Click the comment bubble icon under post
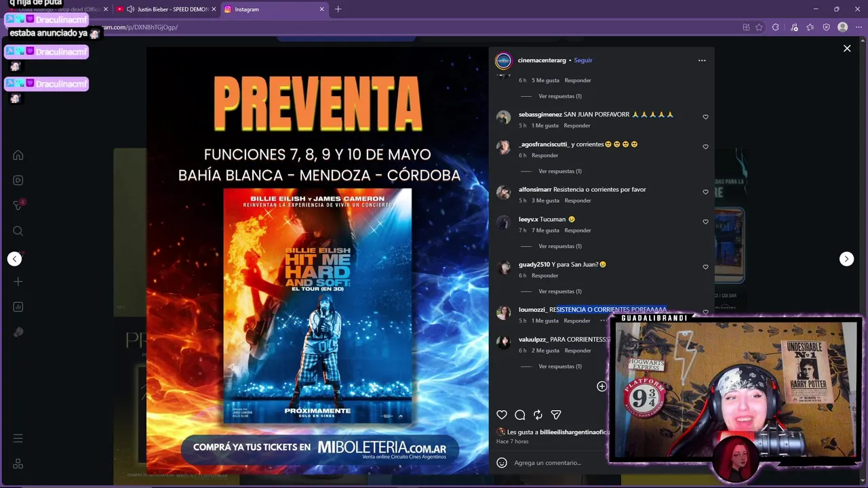The height and width of the screenshot is (488, 868). (x=520, y=415)
